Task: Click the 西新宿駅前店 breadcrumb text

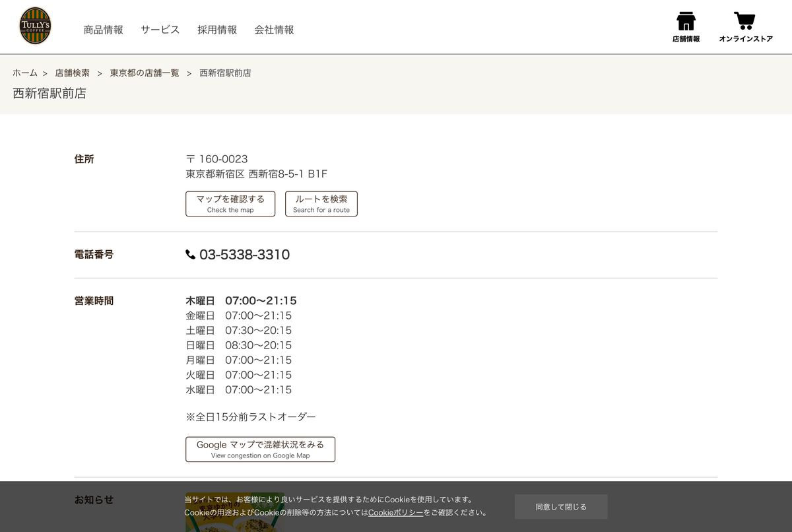Action: point(225,73)
